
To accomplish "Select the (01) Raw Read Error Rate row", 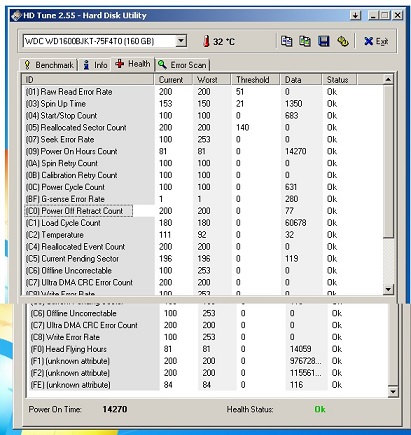I will click(x=202, y=92).
